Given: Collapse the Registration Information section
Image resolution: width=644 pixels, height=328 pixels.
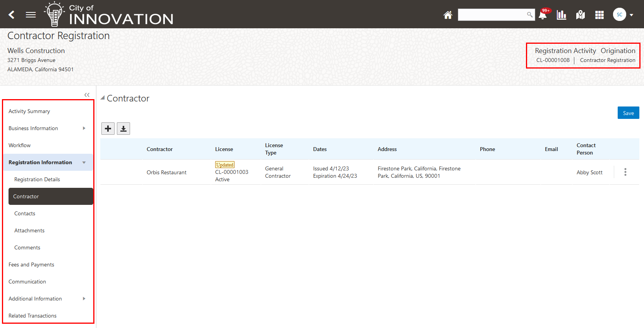Looking at the screenshot, I should click(x=84, y=162).
